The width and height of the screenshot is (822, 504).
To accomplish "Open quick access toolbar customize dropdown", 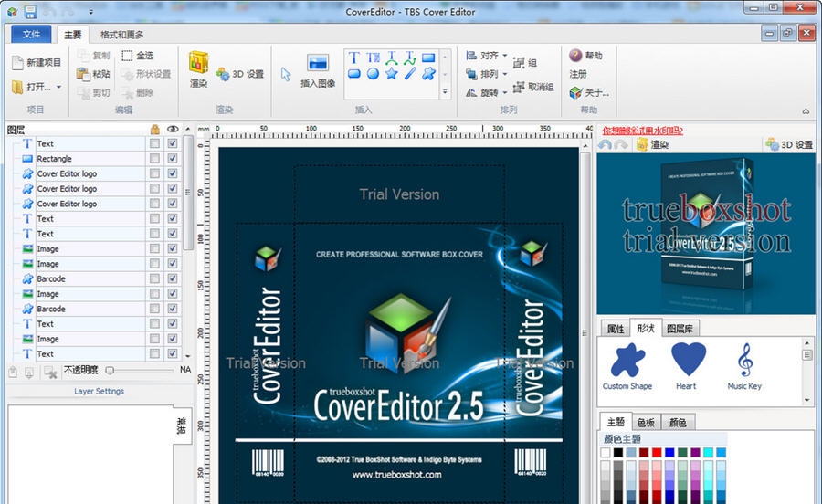I will click(x=91, y=12).
